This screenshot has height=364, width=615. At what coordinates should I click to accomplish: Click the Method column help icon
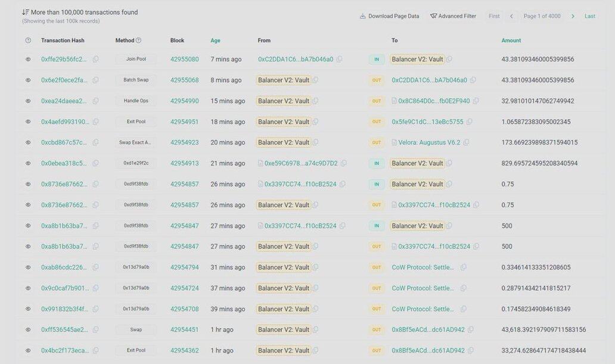139,41
